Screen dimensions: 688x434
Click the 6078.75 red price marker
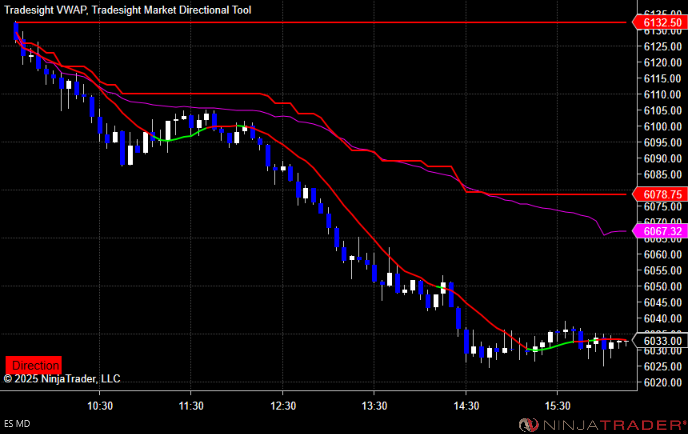[660, 194]
